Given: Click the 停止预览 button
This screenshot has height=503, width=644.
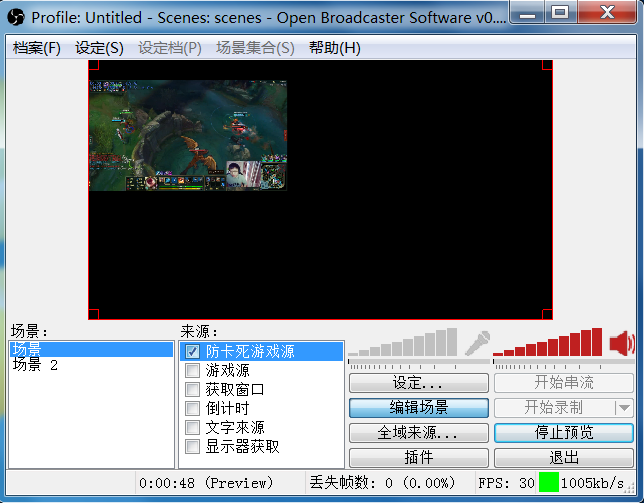Looking at the screenshot, I should (x=564, y=433).
